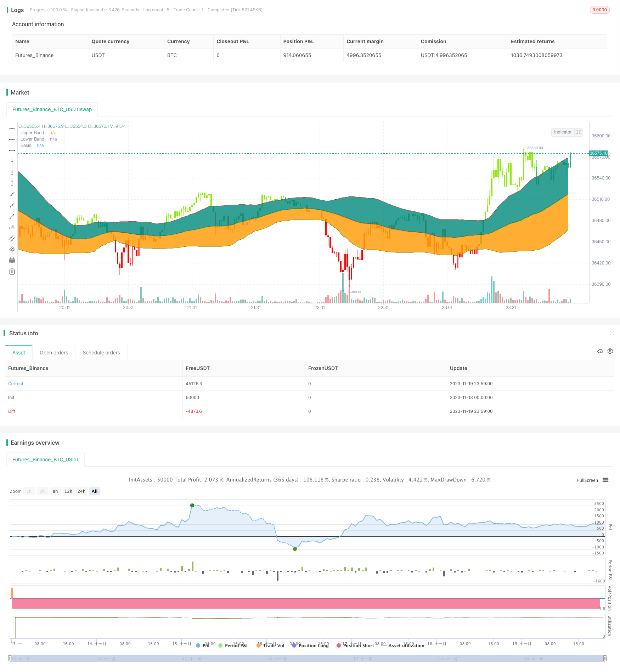Click the cloud download icon in Status info
Screen dimensions: 620x672
click(x=600, y=351)
